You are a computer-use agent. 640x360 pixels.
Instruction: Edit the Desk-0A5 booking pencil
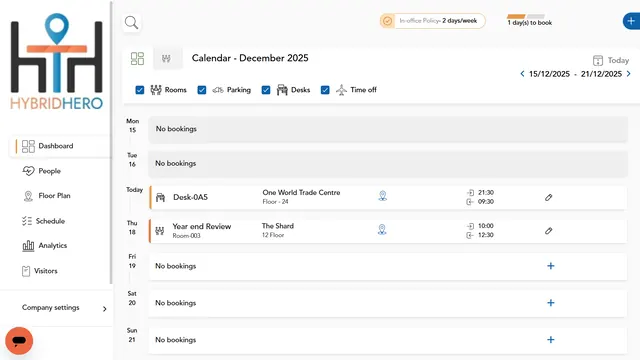pos(549,198)
